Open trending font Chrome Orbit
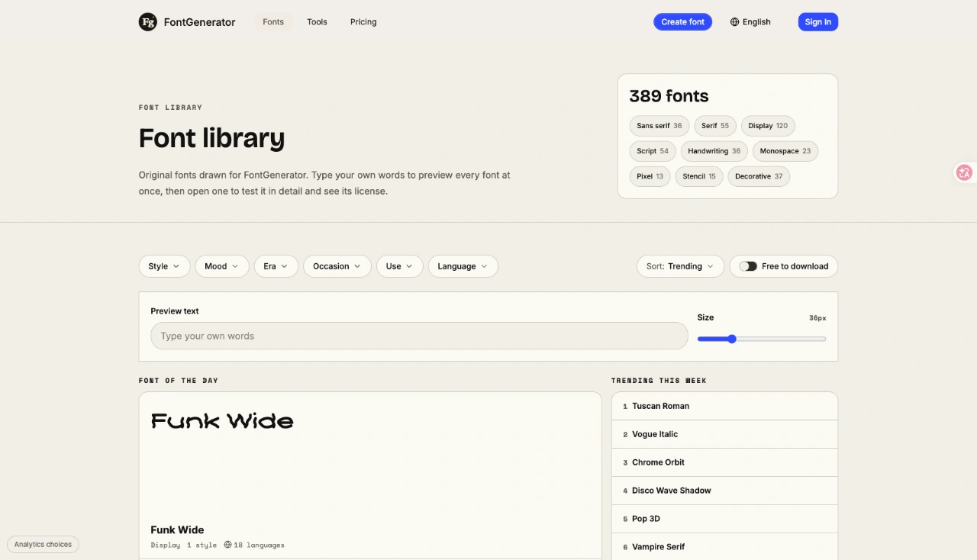 coord(724,462)
